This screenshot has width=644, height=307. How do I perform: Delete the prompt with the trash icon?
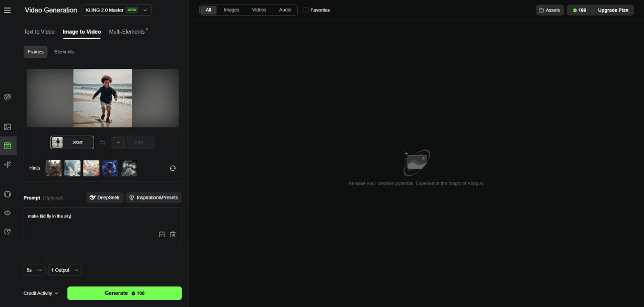click(x=173, y=234)
